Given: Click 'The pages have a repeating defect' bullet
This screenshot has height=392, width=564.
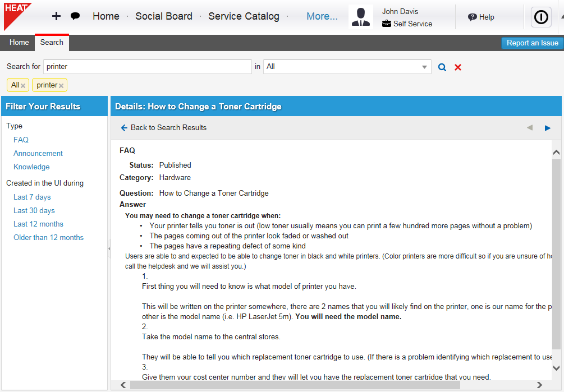Looking at the screenshot, I should pos(228,246).
